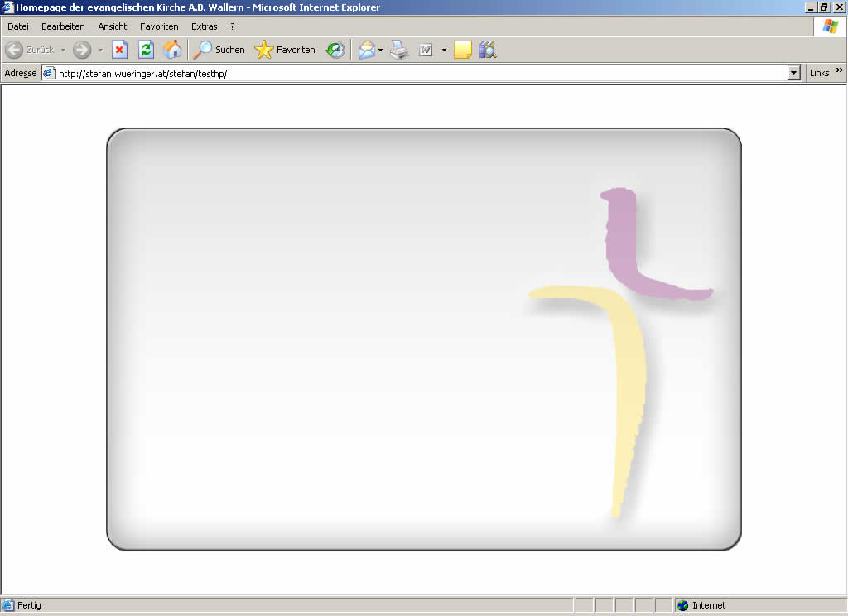Open the History clock icon
Image resolution: width=848 pixels, height=616 pixels.
tap(335, 50)
